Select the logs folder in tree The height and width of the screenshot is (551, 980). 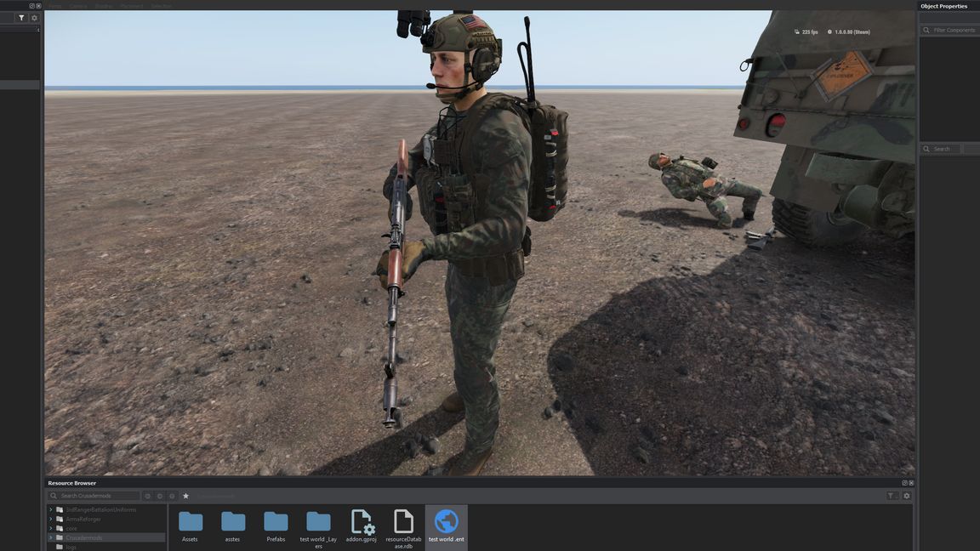tap(71, 547)
